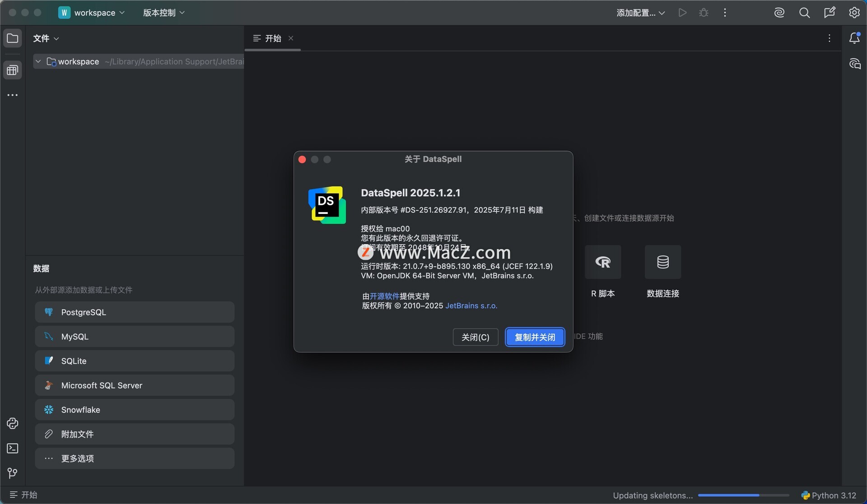Click the workspace W project icon
The image size is (867, 504).
pos(64,13)
